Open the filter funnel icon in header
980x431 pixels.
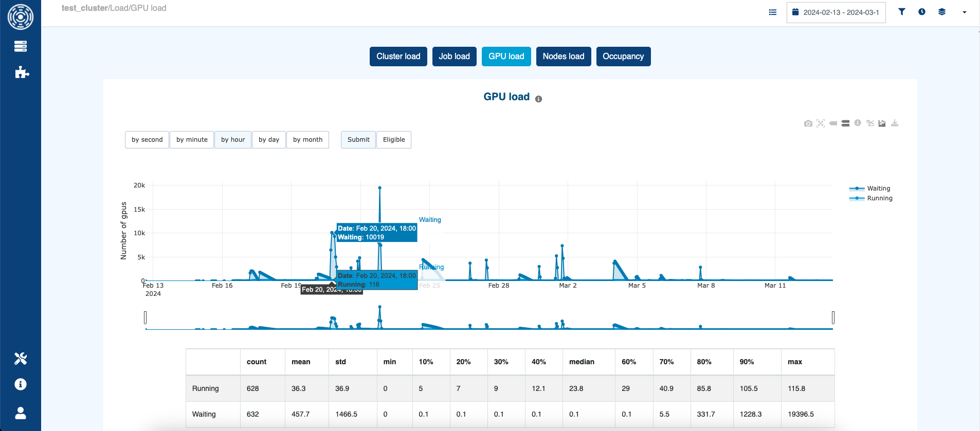(901, 12)
